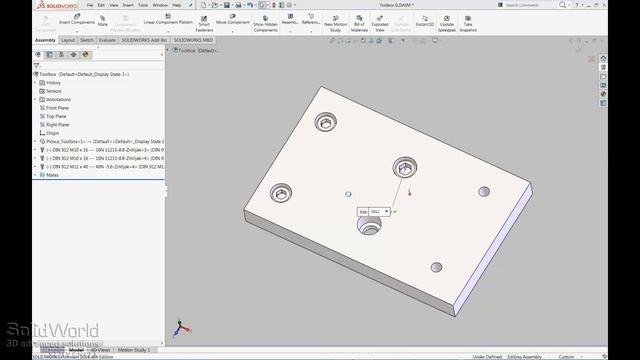This screenshot has width=640, height=360.
Task: Toggle Instant3D mode
Action: pos(425,21)
